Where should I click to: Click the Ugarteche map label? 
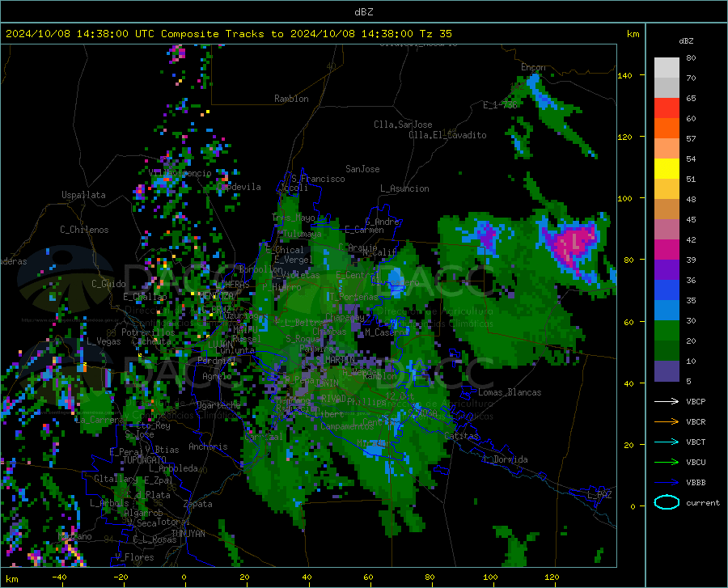(x=218, y=405)
